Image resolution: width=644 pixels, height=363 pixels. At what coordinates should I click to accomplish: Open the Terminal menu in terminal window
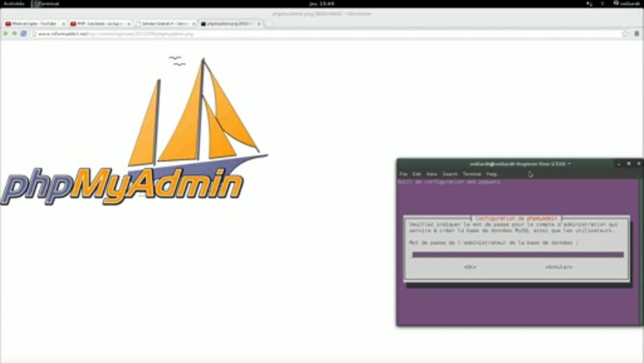click(472, 174)
